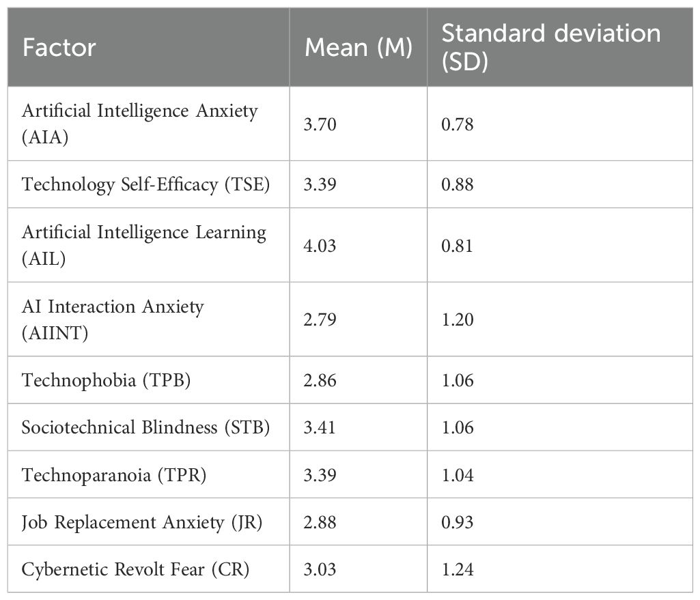The image size is (700, 600).
Task: Select the Technophobia (TPB) row label
Action: [x=106, y=380]
